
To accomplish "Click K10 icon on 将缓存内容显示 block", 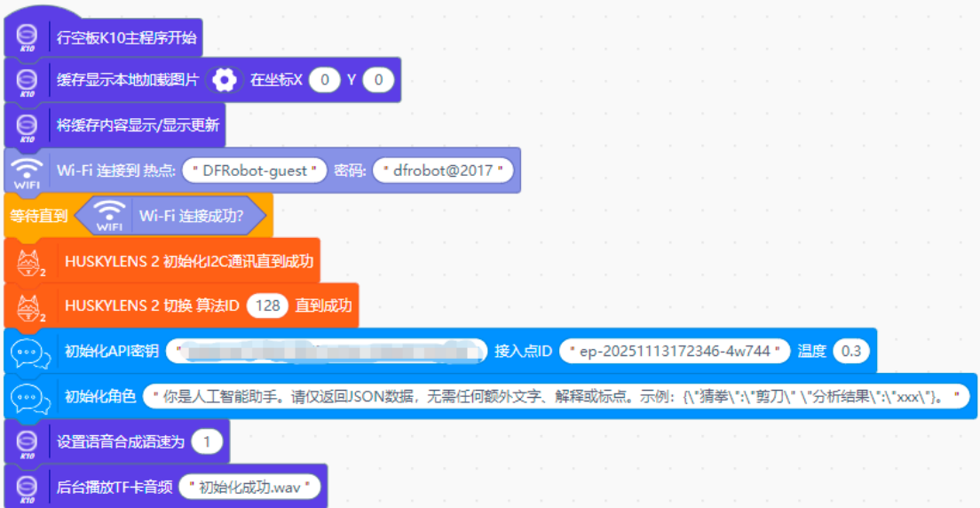I will pyautogui.click(x=27, y=125).
